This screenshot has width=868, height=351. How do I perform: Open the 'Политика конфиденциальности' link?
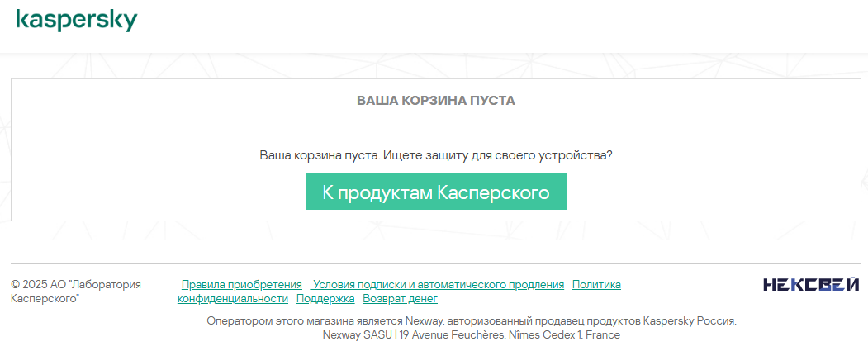[596, 285]
